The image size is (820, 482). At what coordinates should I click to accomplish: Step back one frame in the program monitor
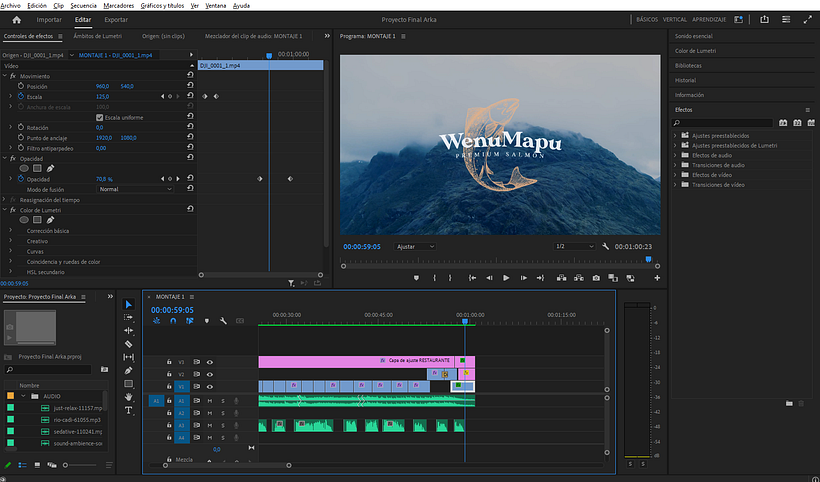point(489,278)
